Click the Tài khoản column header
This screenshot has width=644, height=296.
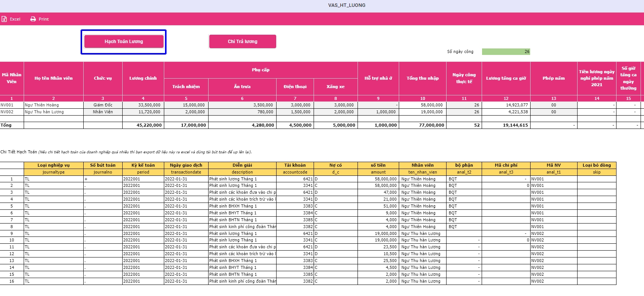(295, 165)
